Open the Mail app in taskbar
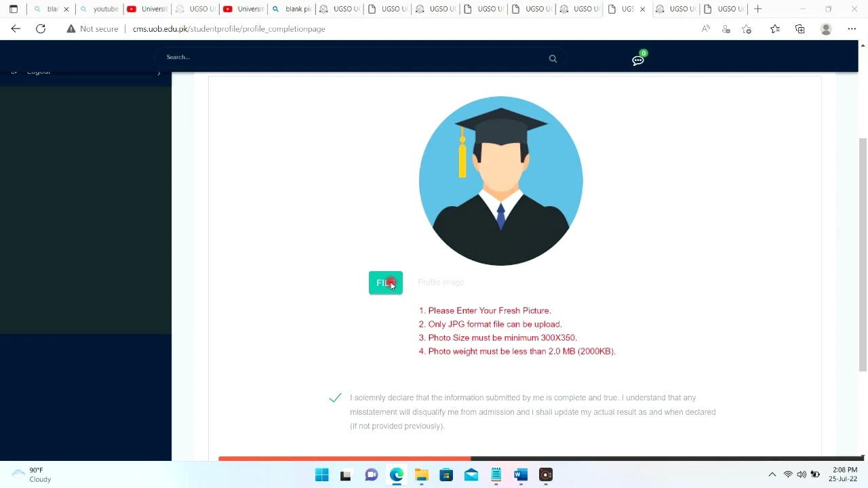 coord(471,475)
